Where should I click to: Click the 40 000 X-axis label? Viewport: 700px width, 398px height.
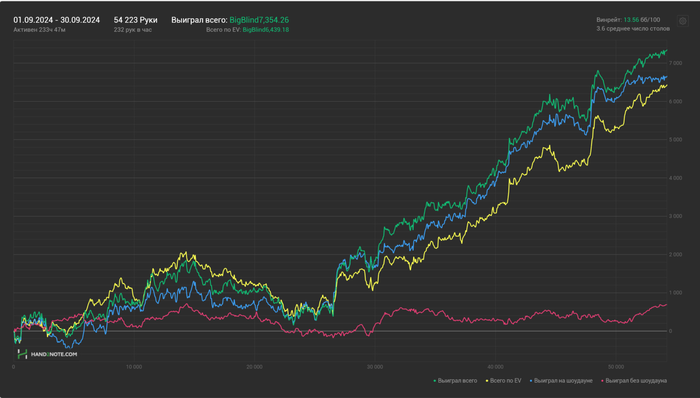tap(496, 367)
